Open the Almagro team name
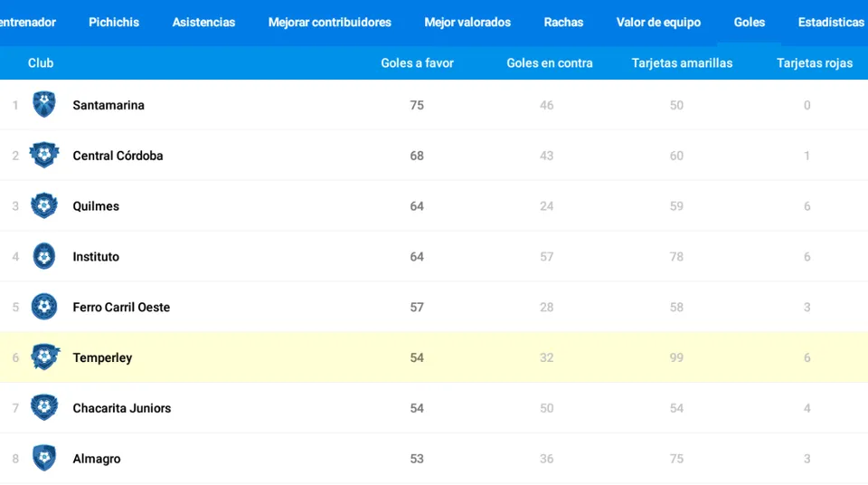The width and height of the screenshot is (868, 485). click(97, 459)
